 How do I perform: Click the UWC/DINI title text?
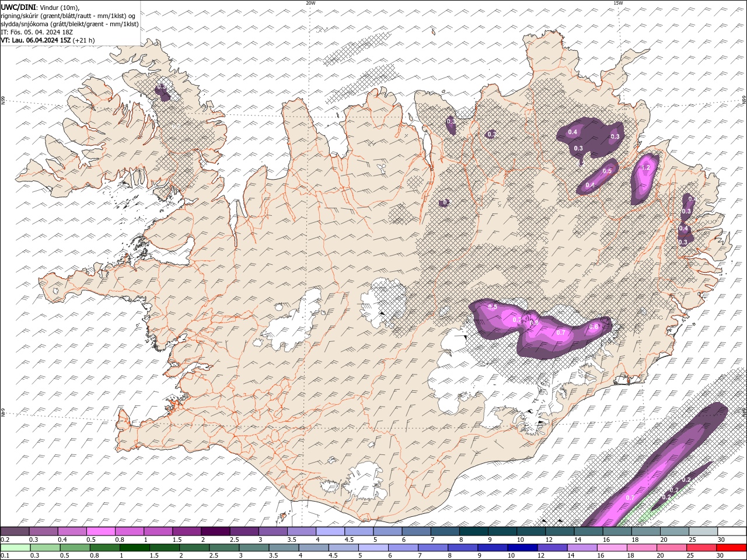pos(18,7)
